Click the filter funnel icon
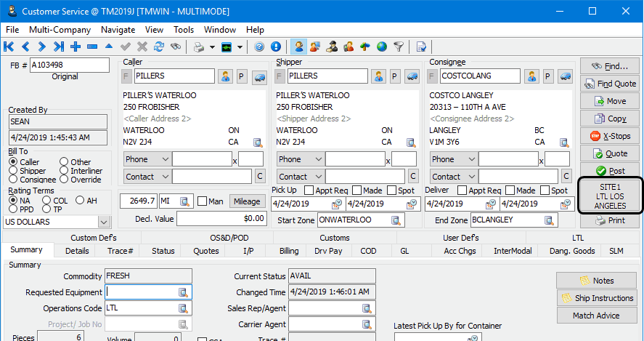 (399, 47)
